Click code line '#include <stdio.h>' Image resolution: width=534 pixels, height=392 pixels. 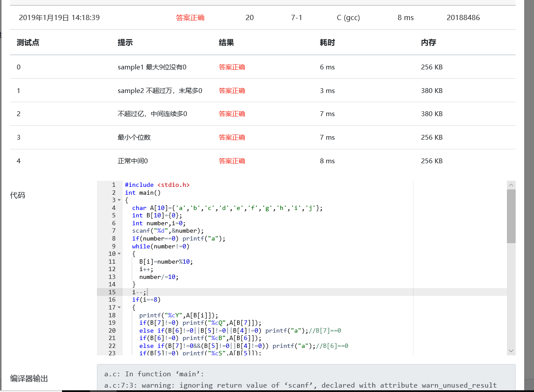pyautogui.click(x=157, y=185)
